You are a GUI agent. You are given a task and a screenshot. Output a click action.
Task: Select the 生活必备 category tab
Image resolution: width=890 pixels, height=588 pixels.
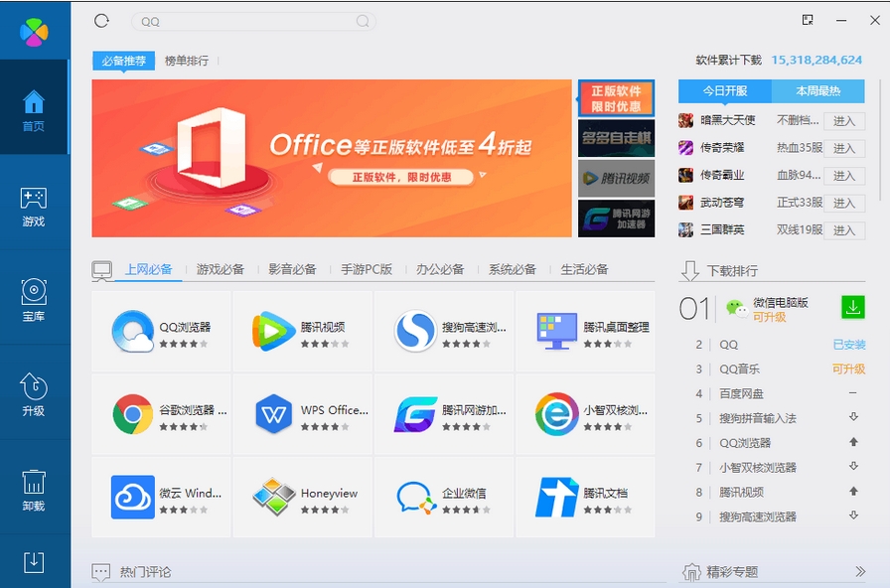click(x=585, y=269)
